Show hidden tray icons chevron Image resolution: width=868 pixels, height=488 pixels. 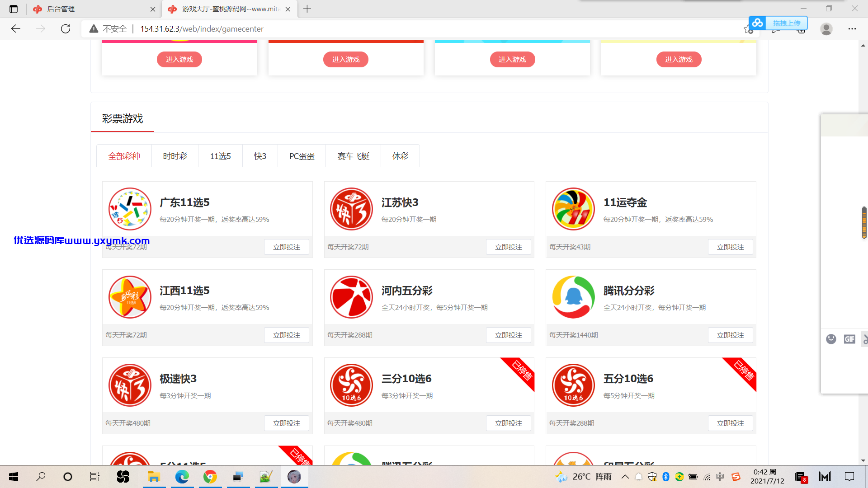click(x=625, y=477)
